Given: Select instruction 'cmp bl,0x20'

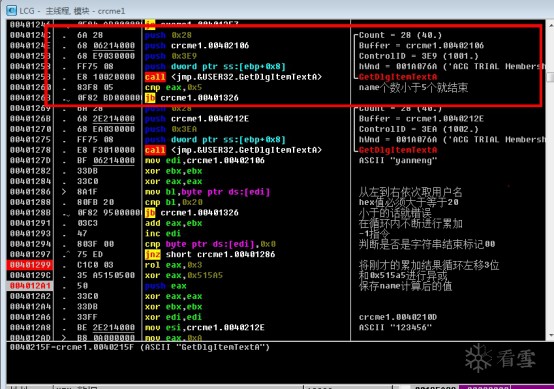Looking at the screenshot, I should pos(173,202).
